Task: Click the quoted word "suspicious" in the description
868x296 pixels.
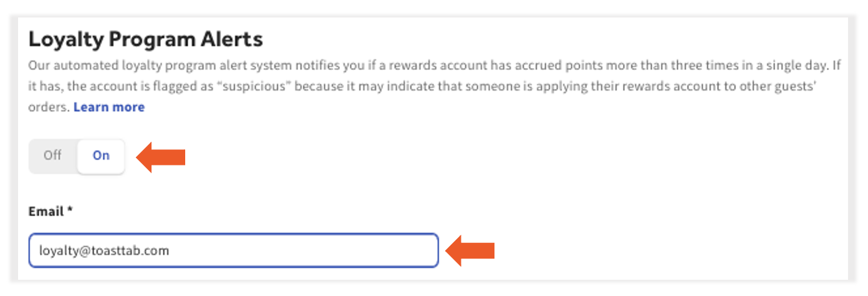Action: click(x=255, y=86)
